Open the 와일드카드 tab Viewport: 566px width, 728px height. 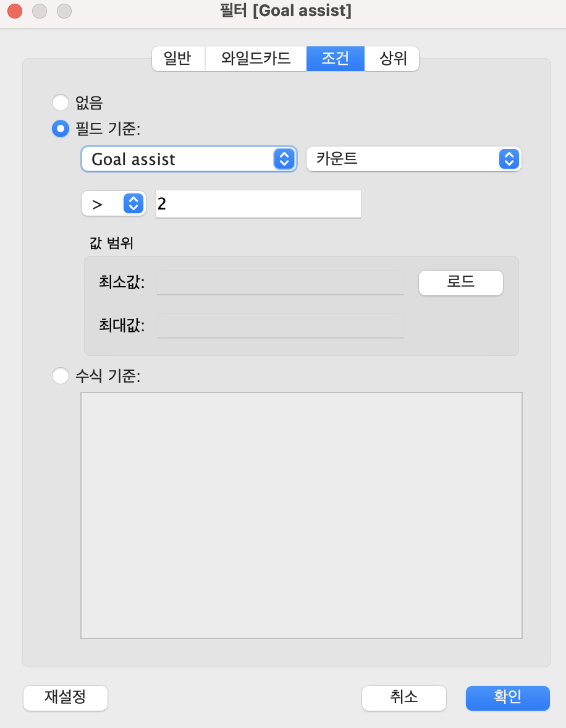[x=256, y=59]
